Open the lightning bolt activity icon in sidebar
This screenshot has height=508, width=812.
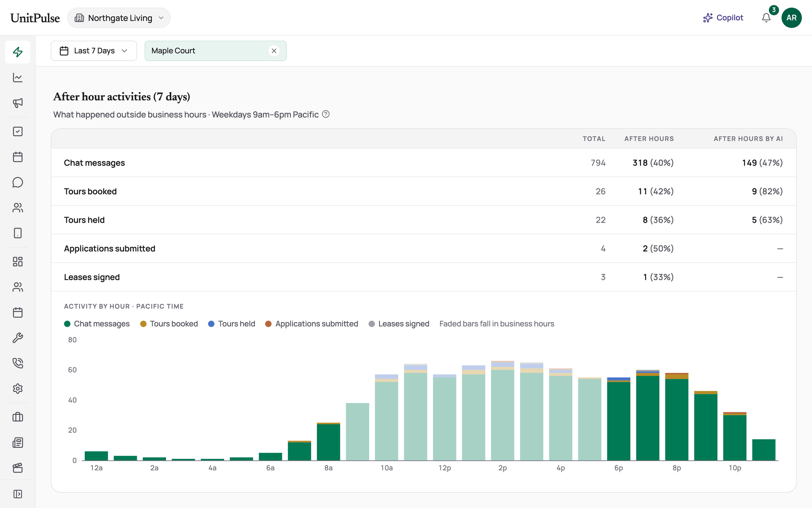[18, 52]
